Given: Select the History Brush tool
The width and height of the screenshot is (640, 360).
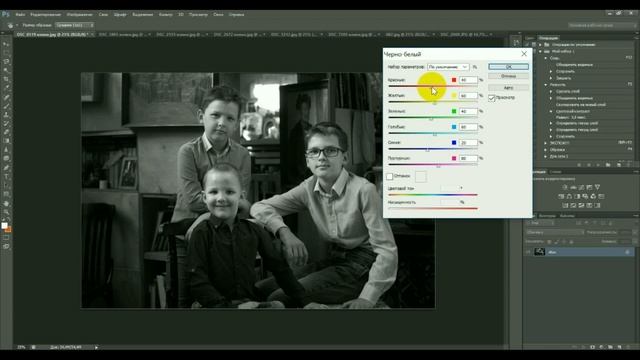Looking at the screenshot, I should pos(6,124).
